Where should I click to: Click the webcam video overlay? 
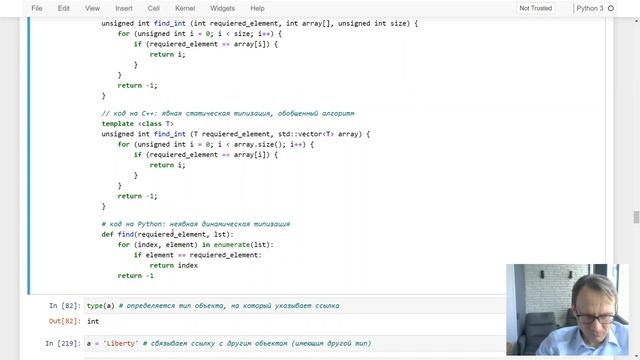tap(567, 309)
